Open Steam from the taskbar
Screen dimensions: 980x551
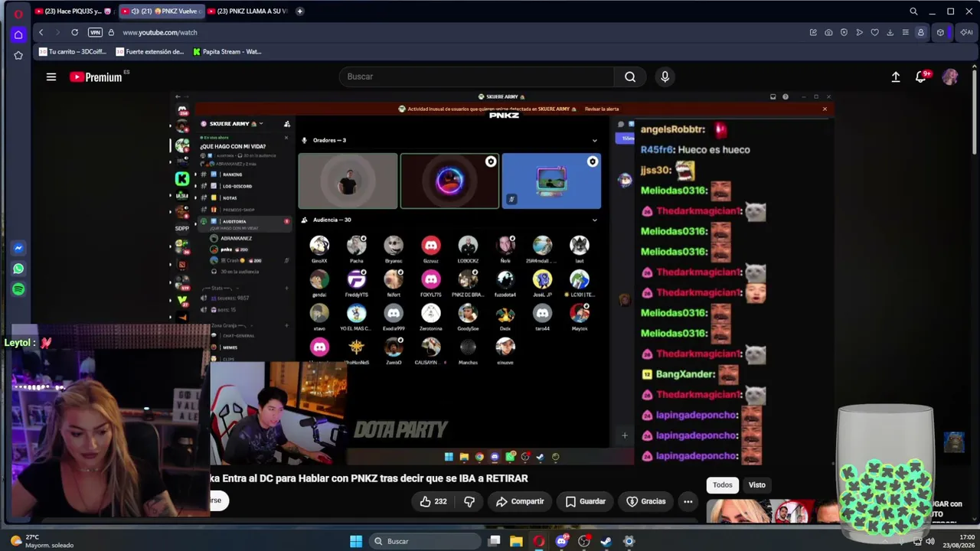(606, 541)
